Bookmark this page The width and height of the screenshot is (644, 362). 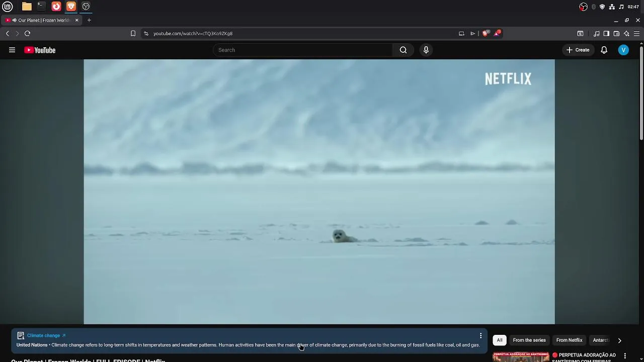(x=133, y=34)
